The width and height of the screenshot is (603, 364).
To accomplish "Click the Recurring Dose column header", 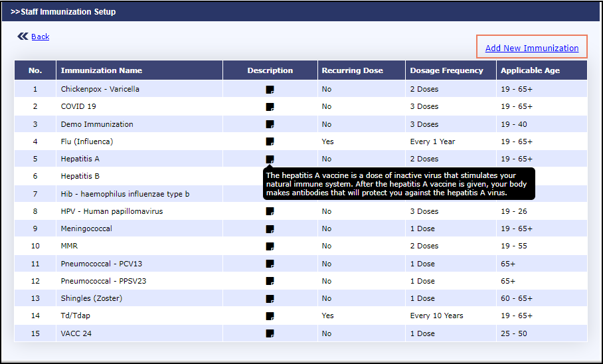I will coord(352,70).
